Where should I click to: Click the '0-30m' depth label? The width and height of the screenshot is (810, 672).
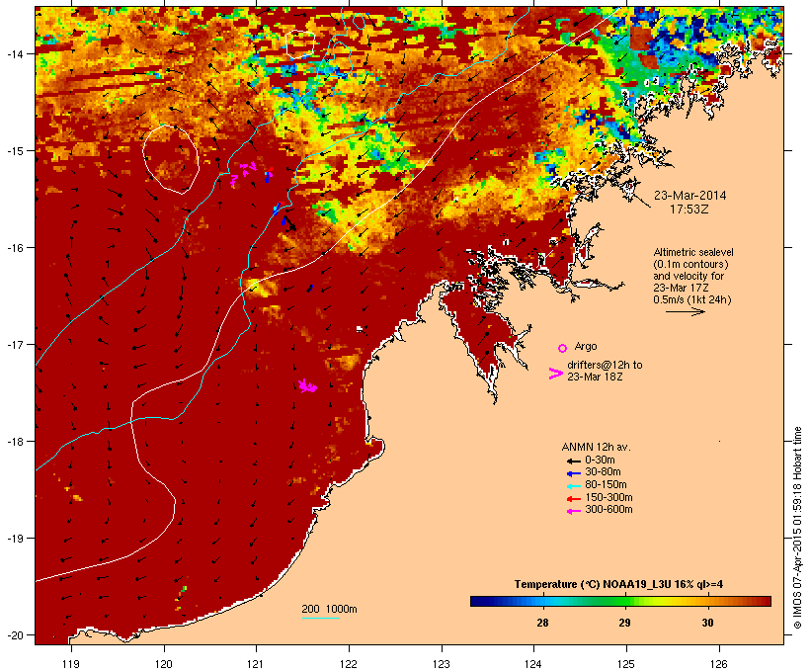coord(600,461)
